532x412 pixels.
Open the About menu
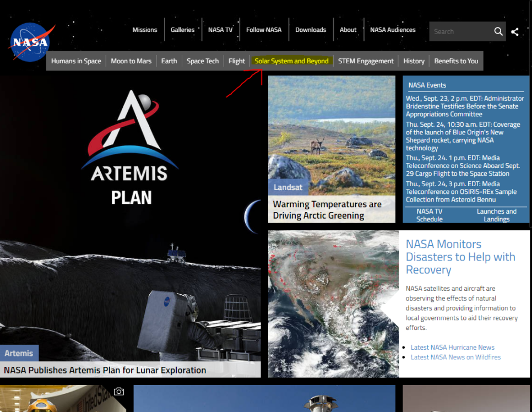point(348,30)
